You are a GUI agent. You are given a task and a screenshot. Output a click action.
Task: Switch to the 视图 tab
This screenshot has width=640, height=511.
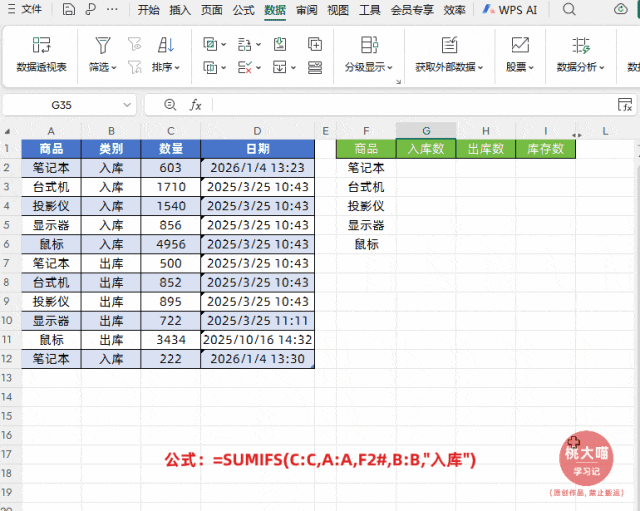click(x=338, y=10)
